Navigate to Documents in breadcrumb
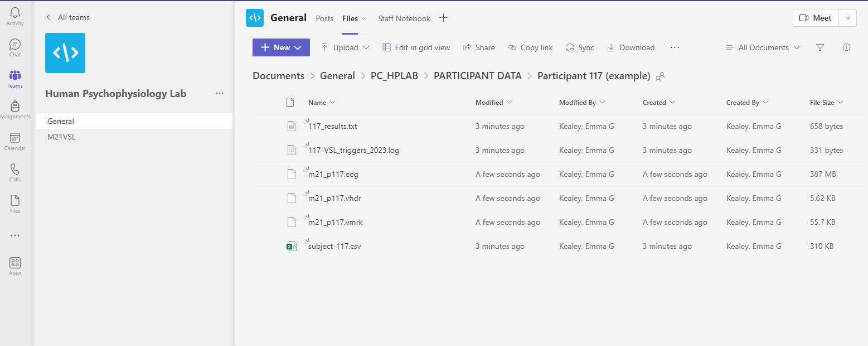 click(278, 76)
